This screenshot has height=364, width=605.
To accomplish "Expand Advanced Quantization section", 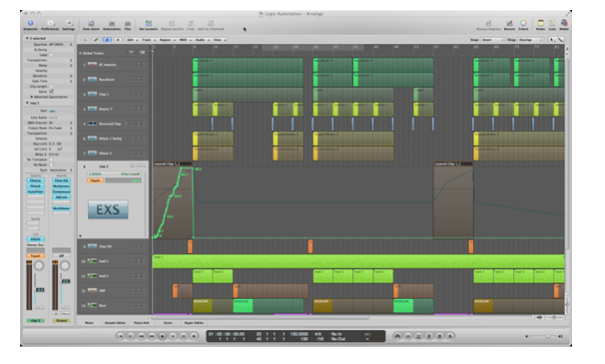I will click(x=32, y=97).
